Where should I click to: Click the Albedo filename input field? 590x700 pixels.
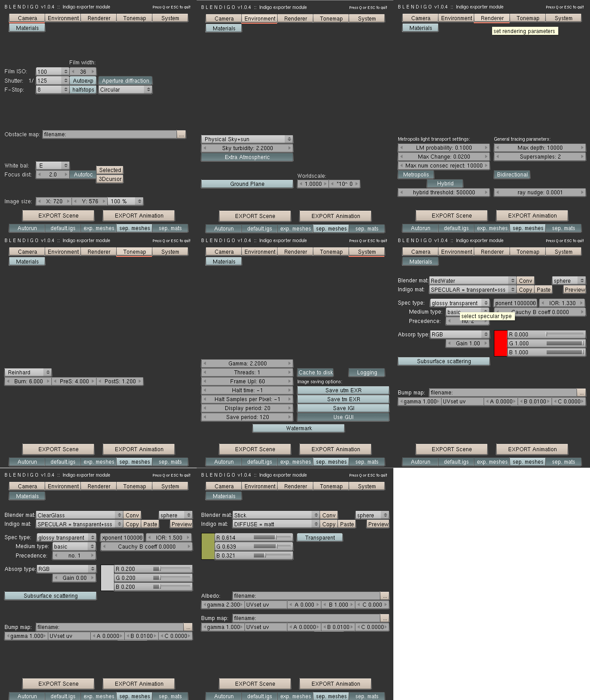pyautogui.click(x=306, y=596)
